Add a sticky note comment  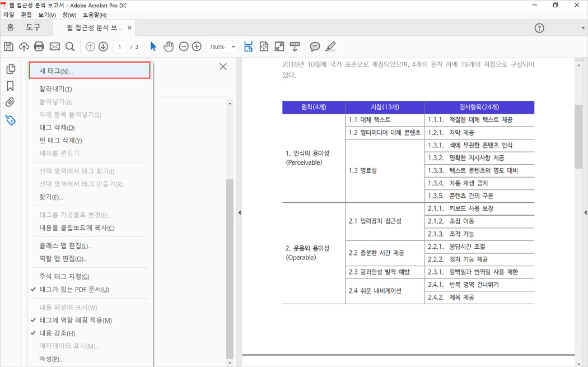coord(315,47)
